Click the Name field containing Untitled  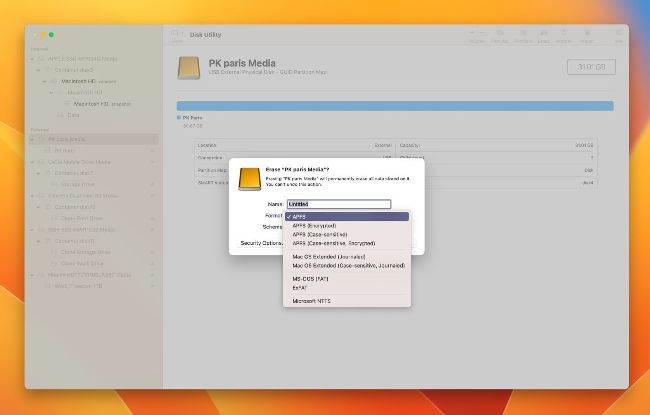[x=324, y=204]
